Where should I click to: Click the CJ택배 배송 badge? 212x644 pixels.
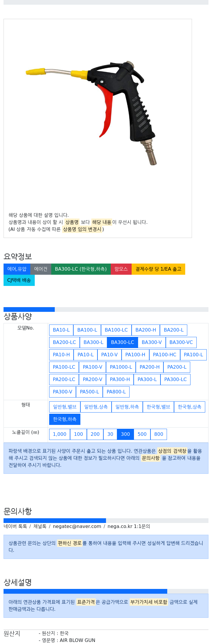19,280
